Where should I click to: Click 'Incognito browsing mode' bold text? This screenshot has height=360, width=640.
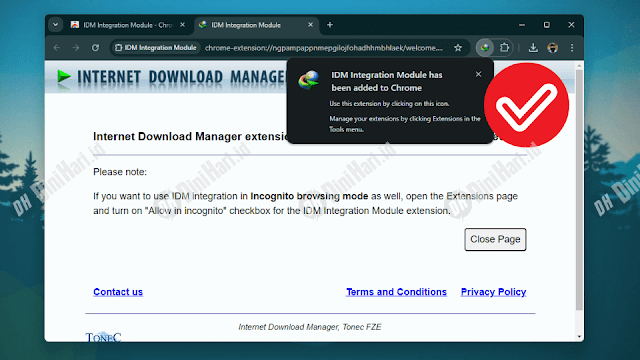tap(309, 196)
